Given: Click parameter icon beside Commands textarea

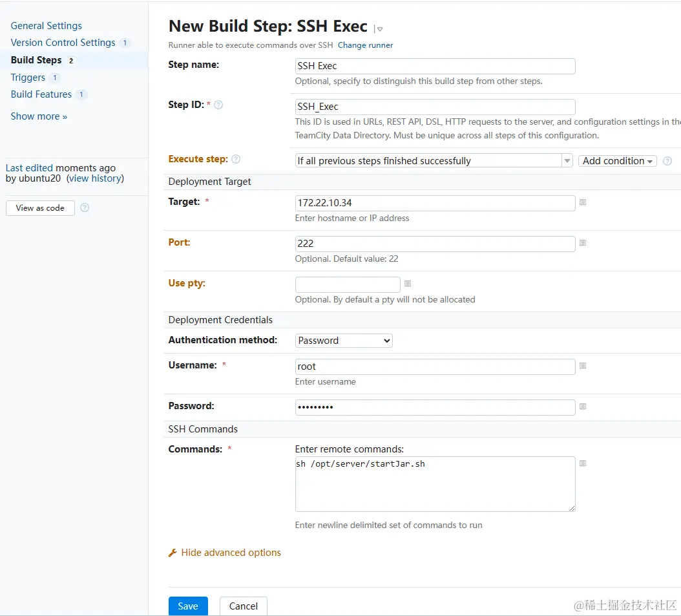Looking at the screenshot, I should (583, 463).
